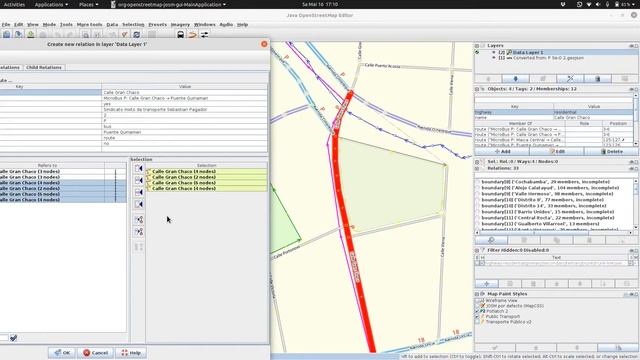Click checkmark button in Map Paint Styles
Viewport: 640px width, 360px height.
[x=495, y=348]
